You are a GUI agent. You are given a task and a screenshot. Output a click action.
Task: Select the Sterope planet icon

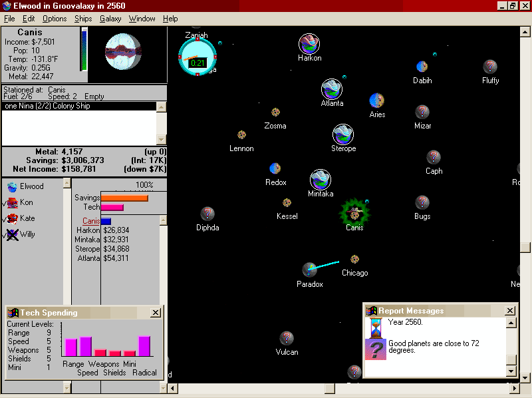point(343,134)
